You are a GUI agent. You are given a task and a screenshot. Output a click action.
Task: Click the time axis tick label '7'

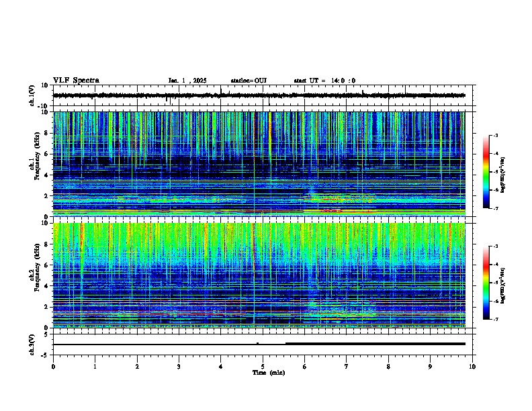pyautogui.click(x=347, y=367)
